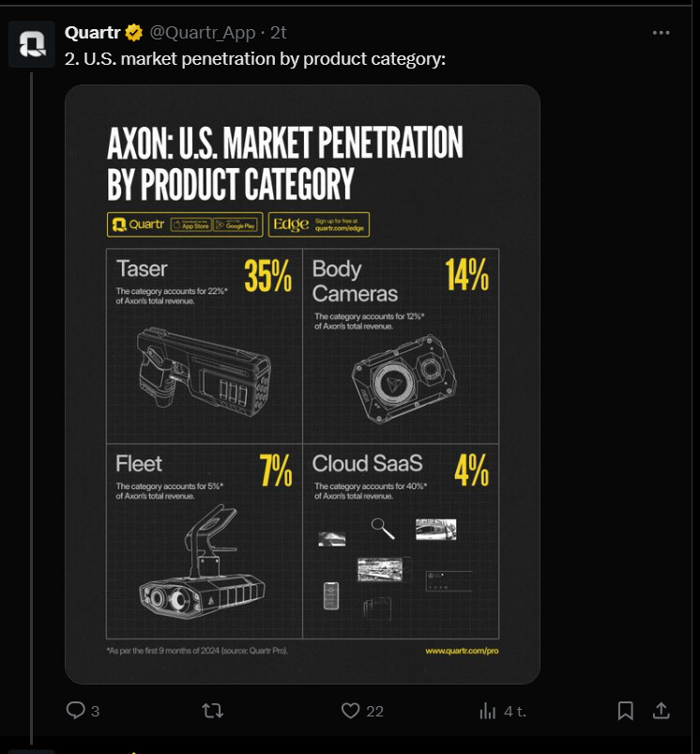Click the gold verified badge
This screenshot has height=754, width=700.
(134, 33)
